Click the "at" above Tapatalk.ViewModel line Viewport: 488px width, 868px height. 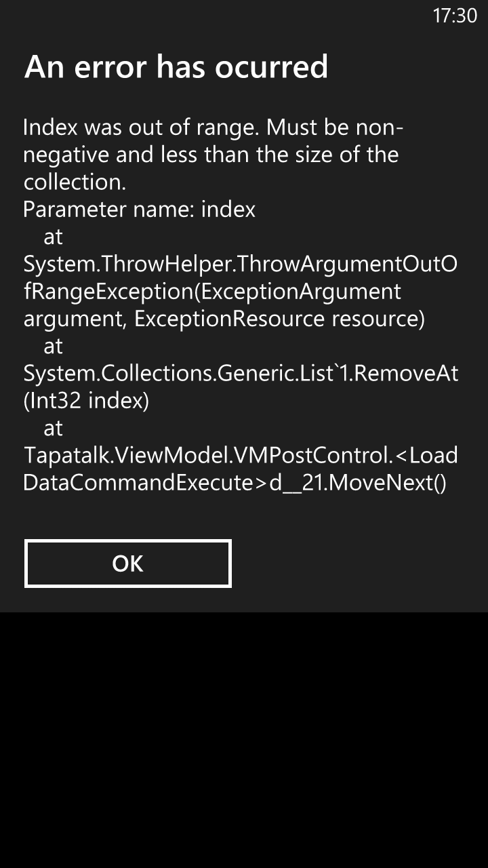click(x=53, y=429)
